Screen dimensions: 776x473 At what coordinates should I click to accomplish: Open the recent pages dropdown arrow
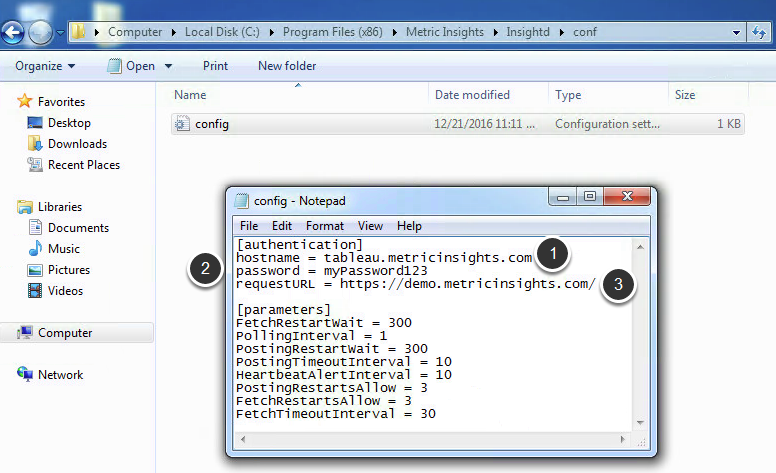60,33
